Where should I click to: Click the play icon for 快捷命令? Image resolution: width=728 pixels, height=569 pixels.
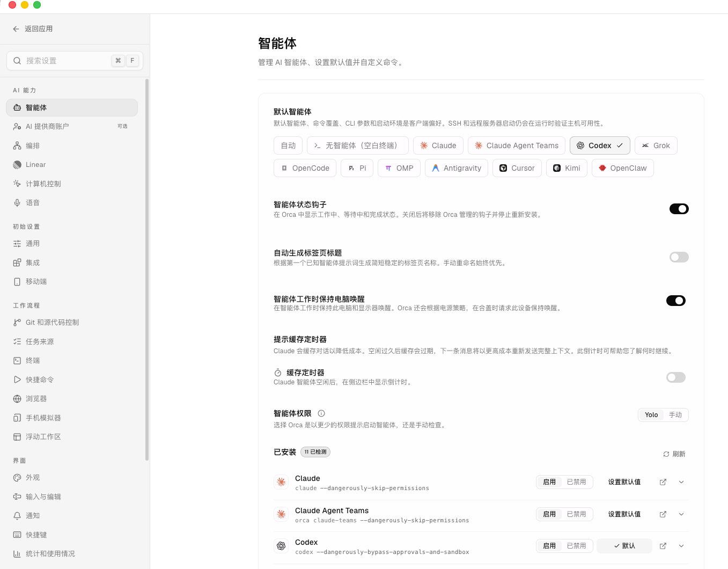(17, 380)
